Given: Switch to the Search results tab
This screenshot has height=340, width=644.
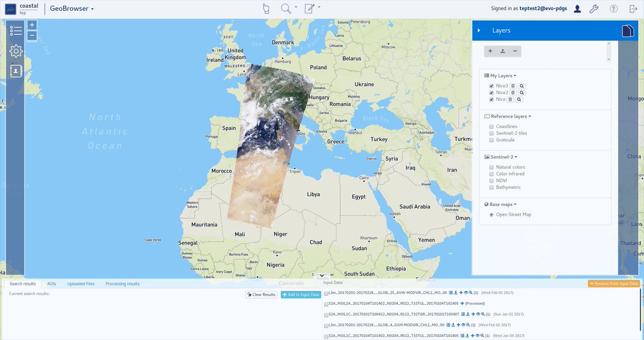Looking at the screenshot, I should (23, 284).
